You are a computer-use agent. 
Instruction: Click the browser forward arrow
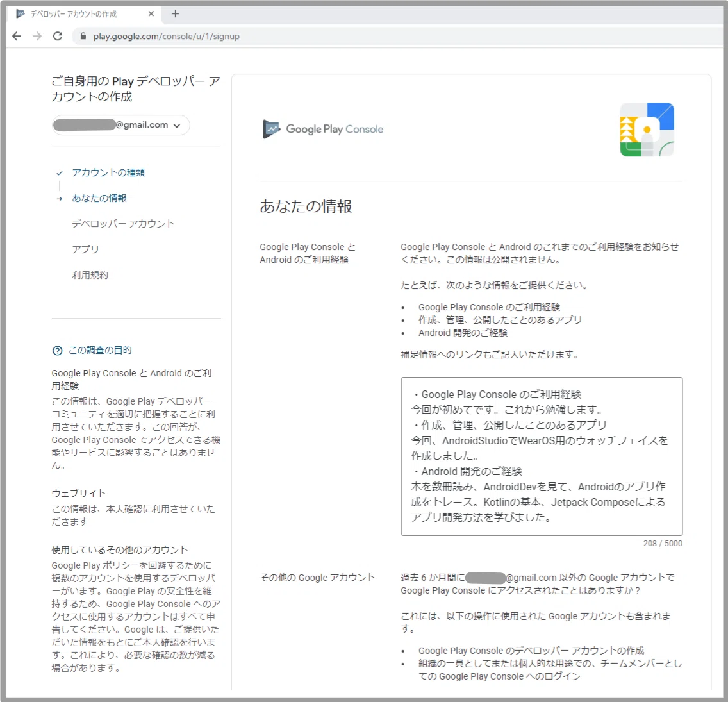(37, 37)
